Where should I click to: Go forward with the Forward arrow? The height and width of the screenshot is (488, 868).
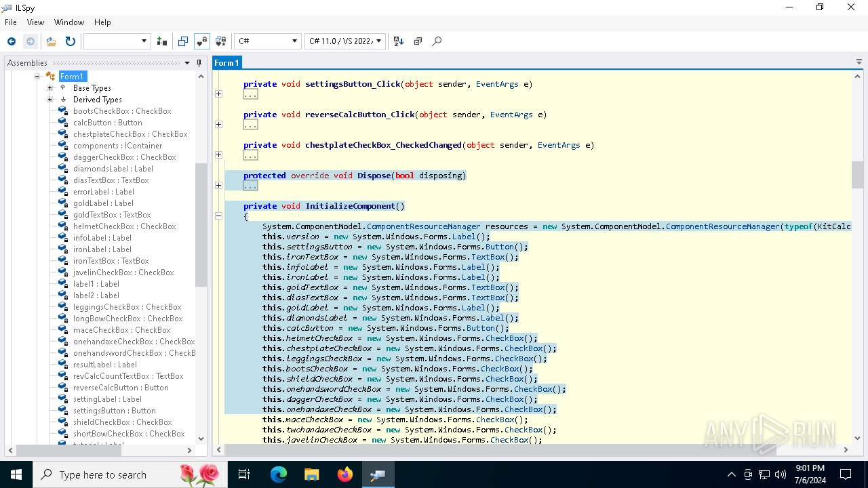click(30, 41)
